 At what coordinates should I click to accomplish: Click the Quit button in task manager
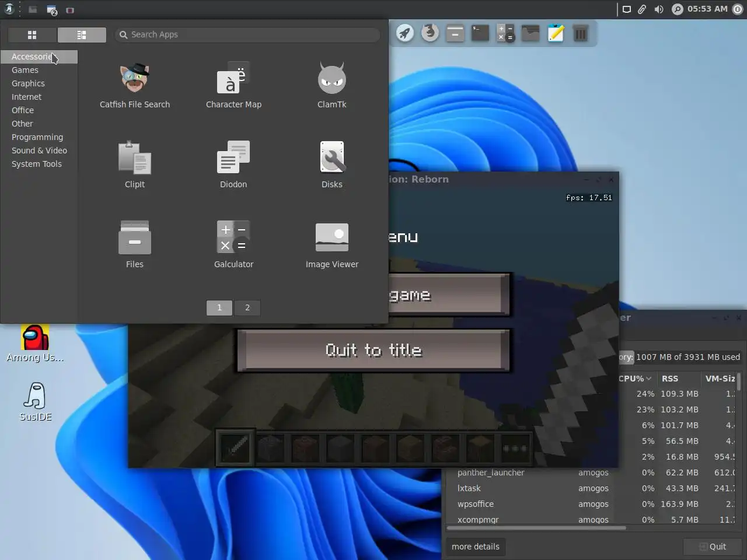(713, 547)
